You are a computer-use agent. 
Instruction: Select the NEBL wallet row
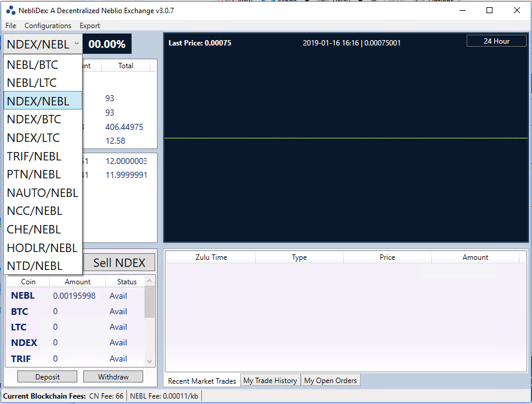pos(75,296)
